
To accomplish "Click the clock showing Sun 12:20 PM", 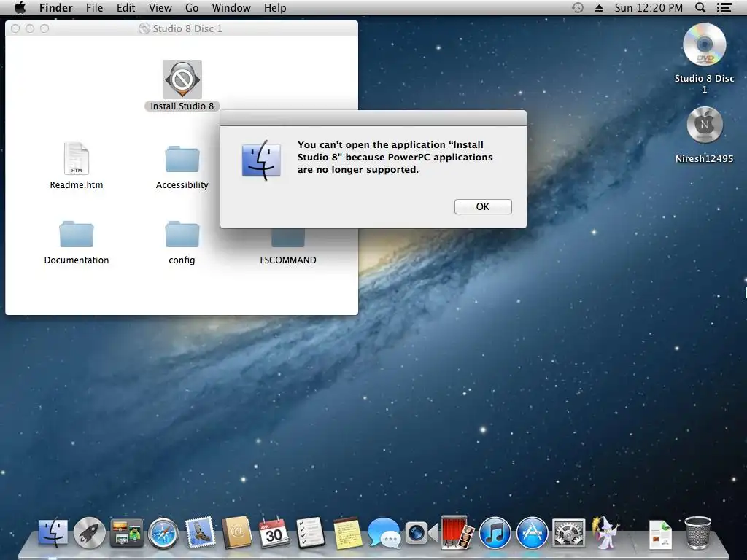I will point(649,7).
